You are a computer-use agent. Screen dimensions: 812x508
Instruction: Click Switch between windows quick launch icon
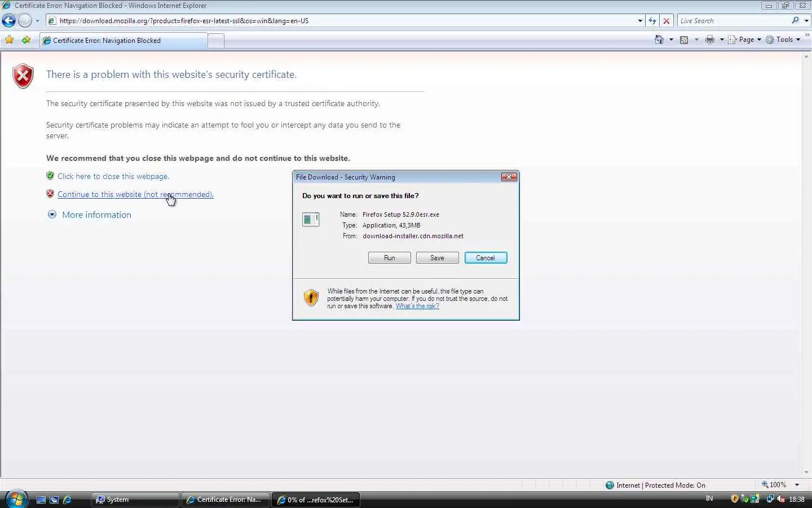(x=54, y=500)
